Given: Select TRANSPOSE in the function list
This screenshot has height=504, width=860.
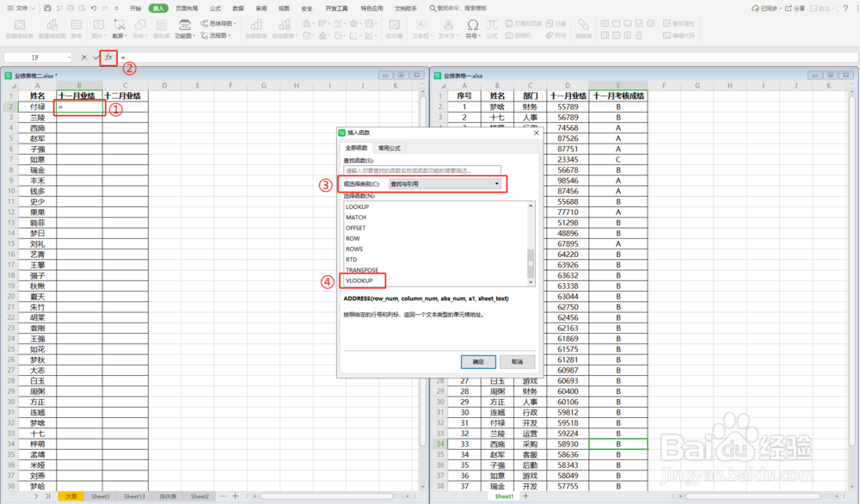Looking at the screenshot, I should click(362, 270).
